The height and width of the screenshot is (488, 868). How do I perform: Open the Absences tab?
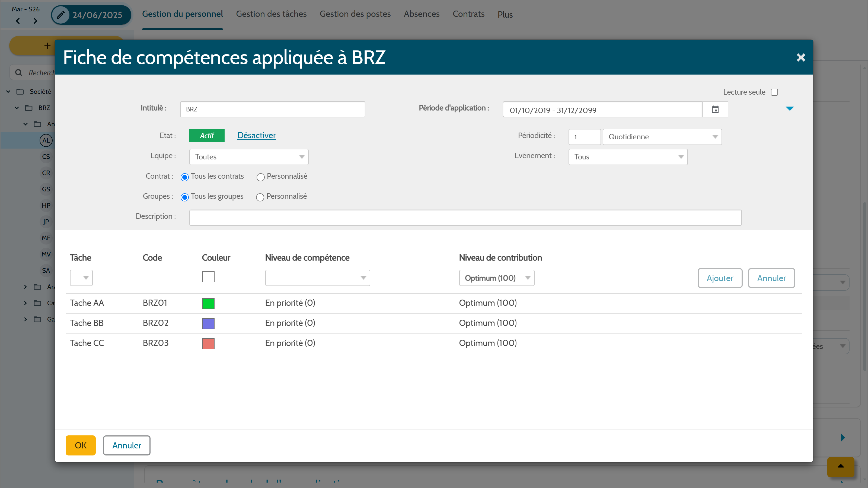[422, 14]
